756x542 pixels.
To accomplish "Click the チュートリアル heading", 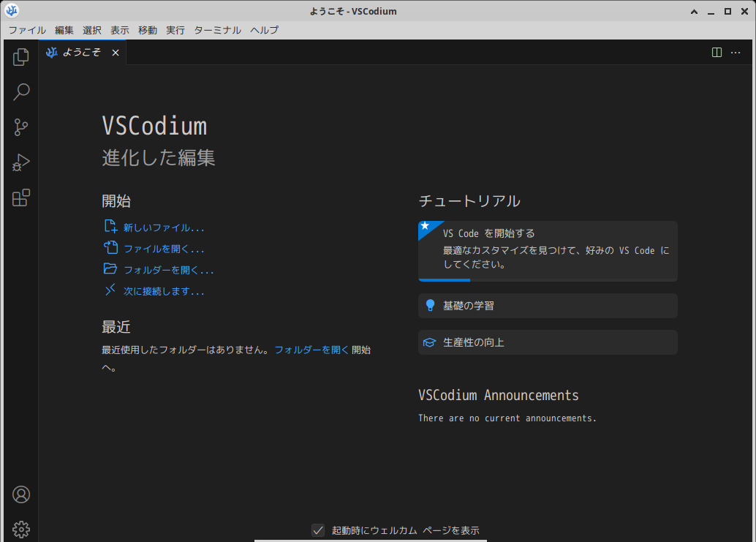I will pos(469,200).
